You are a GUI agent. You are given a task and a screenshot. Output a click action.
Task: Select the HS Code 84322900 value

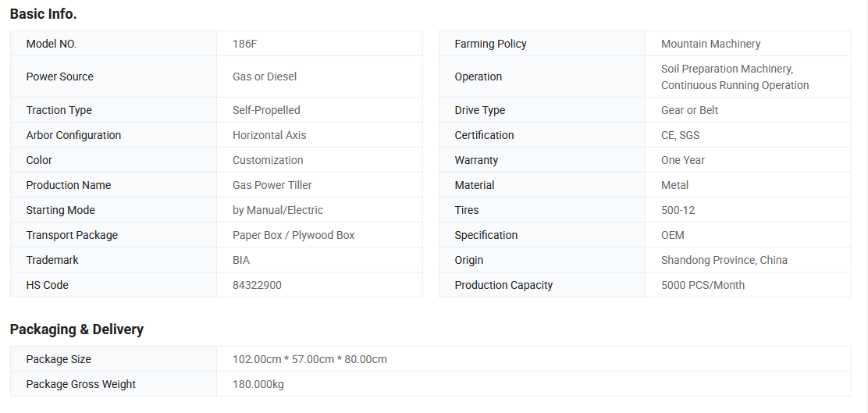pyautogui.click(x=257, y=285)
